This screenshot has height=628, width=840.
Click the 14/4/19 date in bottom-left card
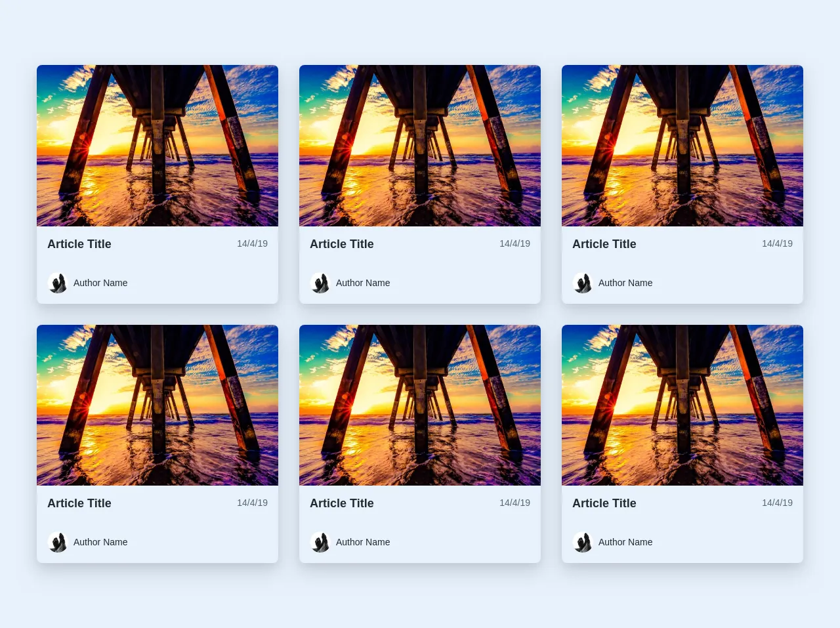[252, 503]
